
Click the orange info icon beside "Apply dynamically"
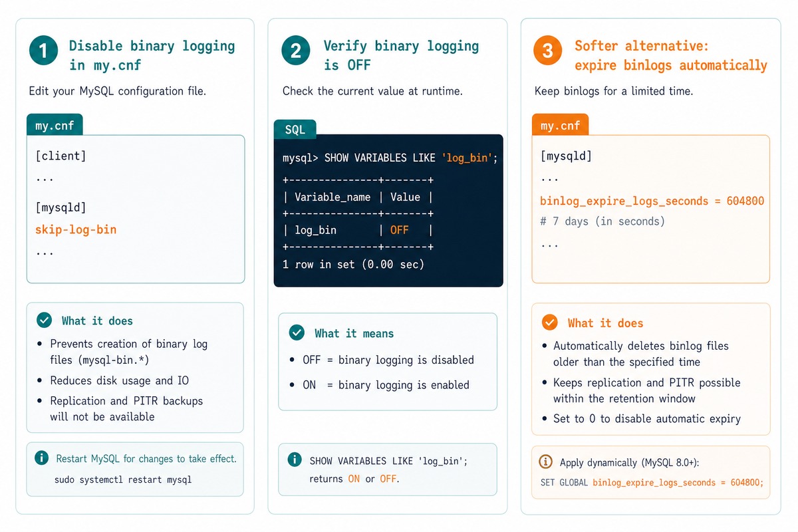point(546,462)
